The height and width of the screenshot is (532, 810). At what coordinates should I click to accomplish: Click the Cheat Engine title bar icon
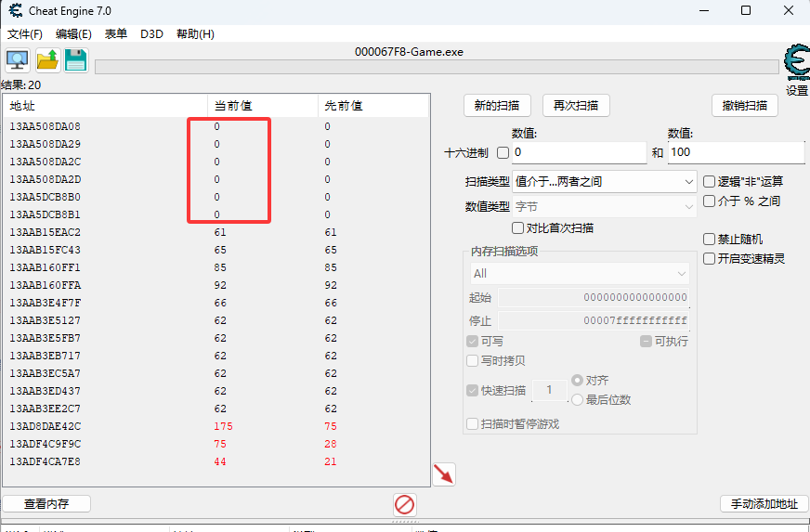(16, 10)
